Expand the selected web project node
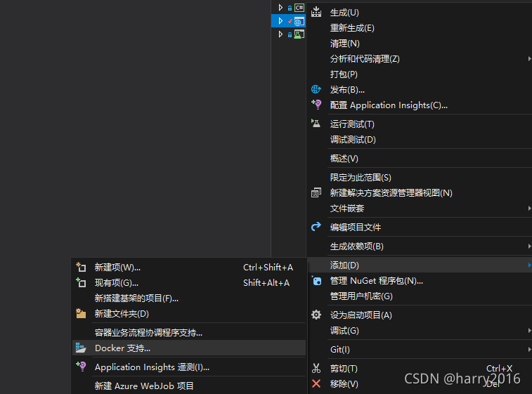The height and width of the screenshot is (394, 532). pos(280,20)
